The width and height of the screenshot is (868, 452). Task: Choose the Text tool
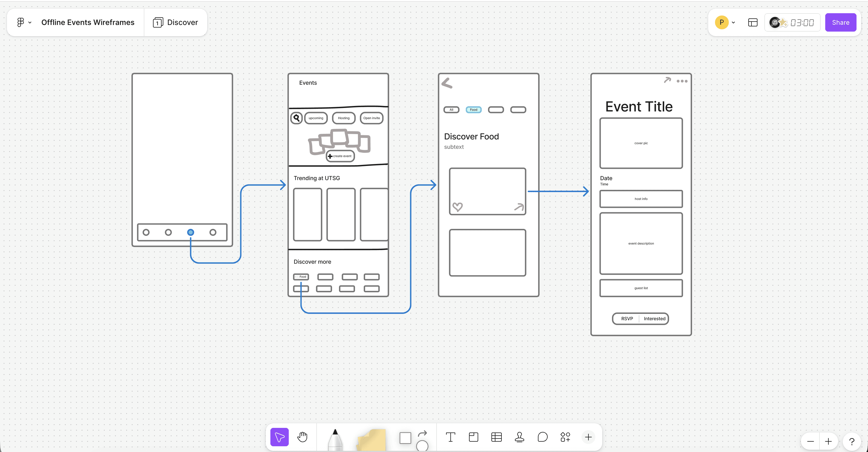(450, 437)
